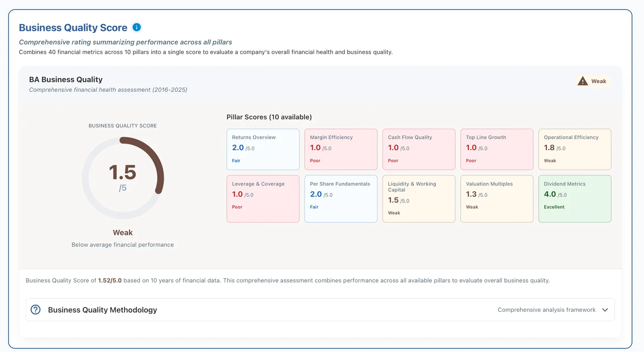The width and height of the screenshot is (644, 352).
Task: Select the Returns Overview pillar card
Action: click(x=263, y=149)
